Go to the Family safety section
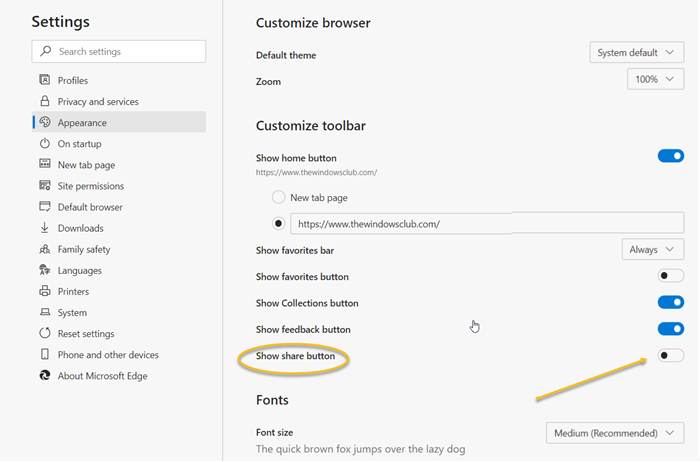 (84, 249)
